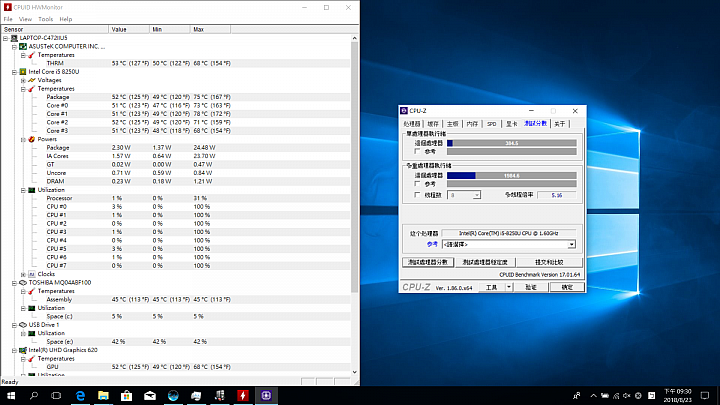Open the Wi-Fi network tray icon
The image size is (720, 405).
pyautogui.click(x=616, y=395)
